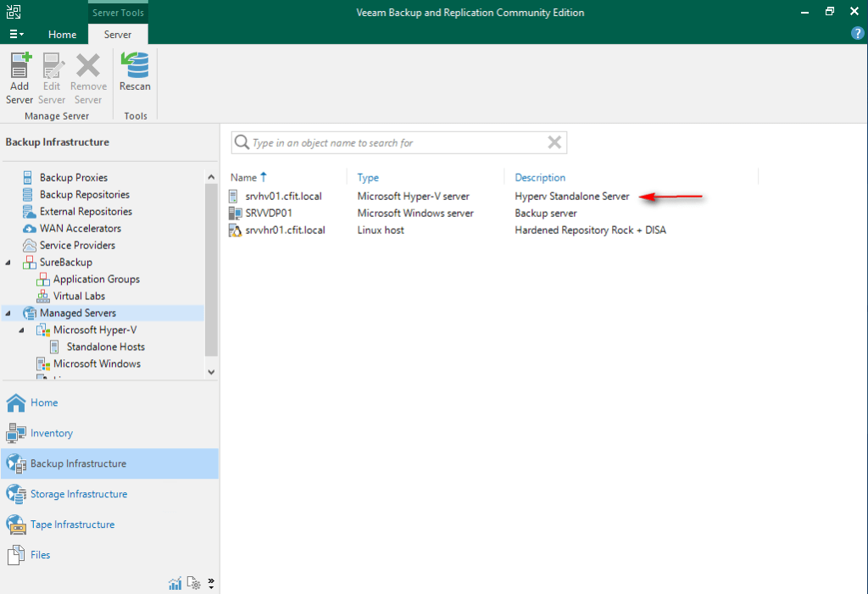
Task: Select the Backup Proxies node icon
Action: 29,178
